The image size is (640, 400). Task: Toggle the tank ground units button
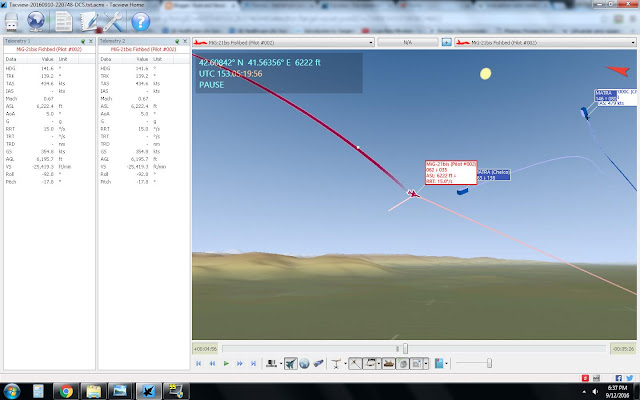(x=388, y=363)
